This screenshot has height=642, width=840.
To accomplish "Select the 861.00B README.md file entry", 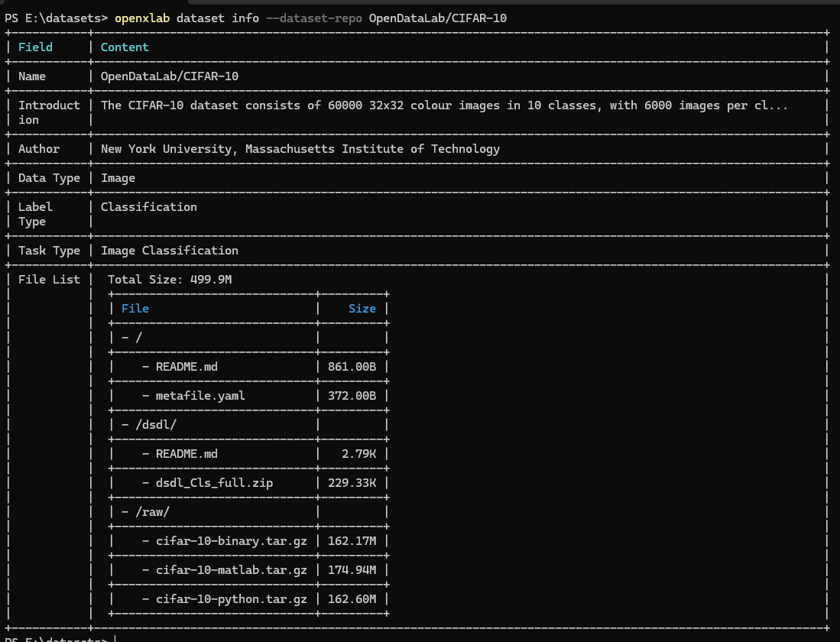I will (186, 367).
